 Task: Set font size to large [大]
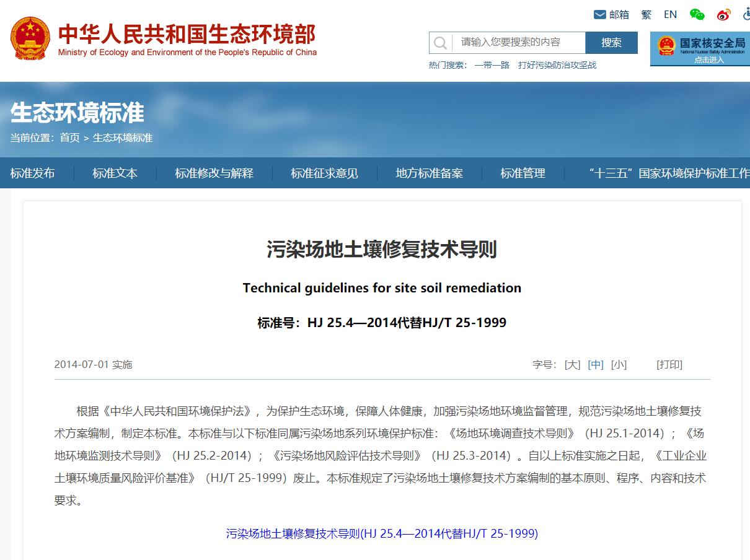(572, 364)
